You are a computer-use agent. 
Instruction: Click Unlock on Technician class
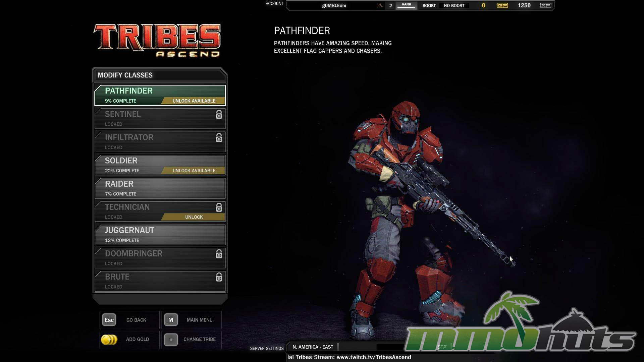pyautogui.click(x=194, y=217)
